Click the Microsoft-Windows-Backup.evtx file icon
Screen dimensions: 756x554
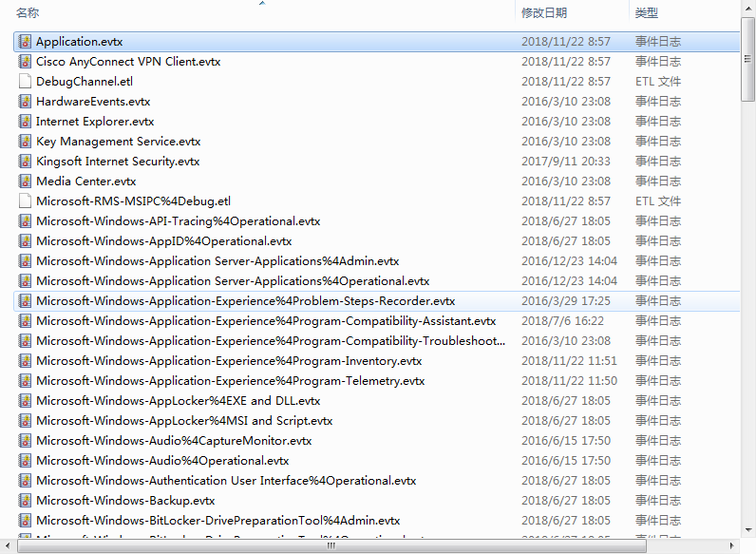tap(26, 501)
